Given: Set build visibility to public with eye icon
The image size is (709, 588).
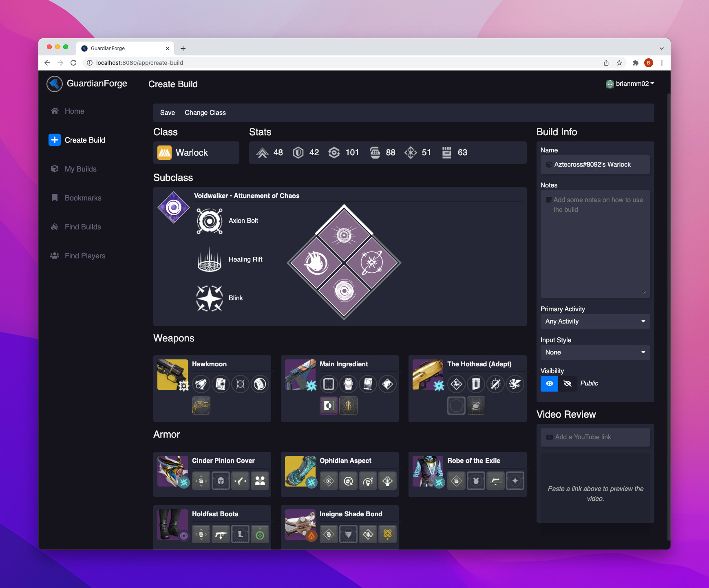Looking at the screenshot, I should [x=549, y=384].
